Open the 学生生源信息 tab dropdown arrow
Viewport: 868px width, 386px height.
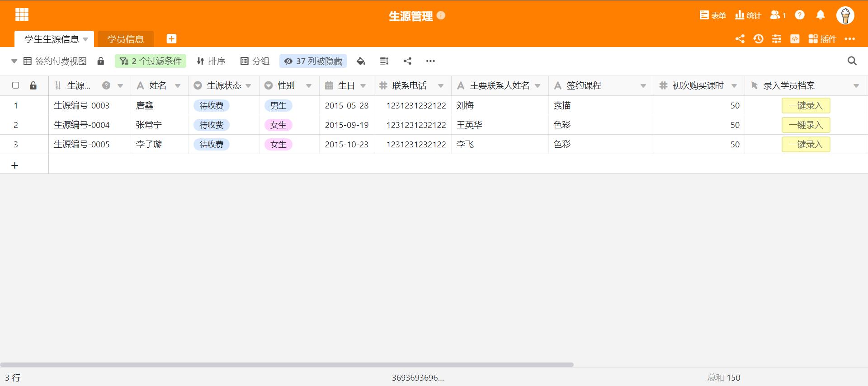[x=85, y=39]
